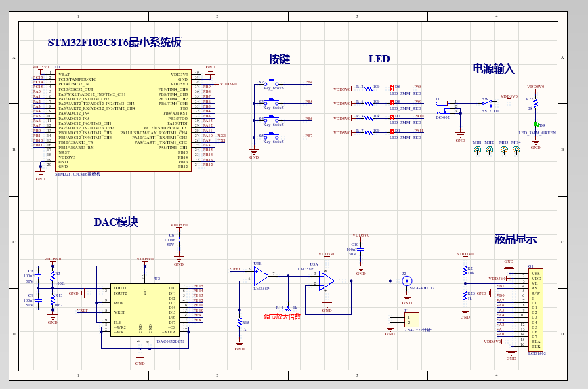Select resistor R23 1k symbol
Screen dimensions: 588x389
coord(465,295)
